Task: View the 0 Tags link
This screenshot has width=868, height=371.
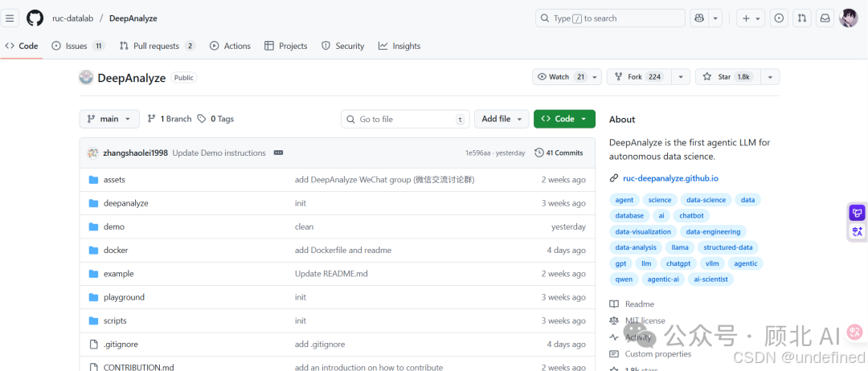Action: click(x=216, y=119)
